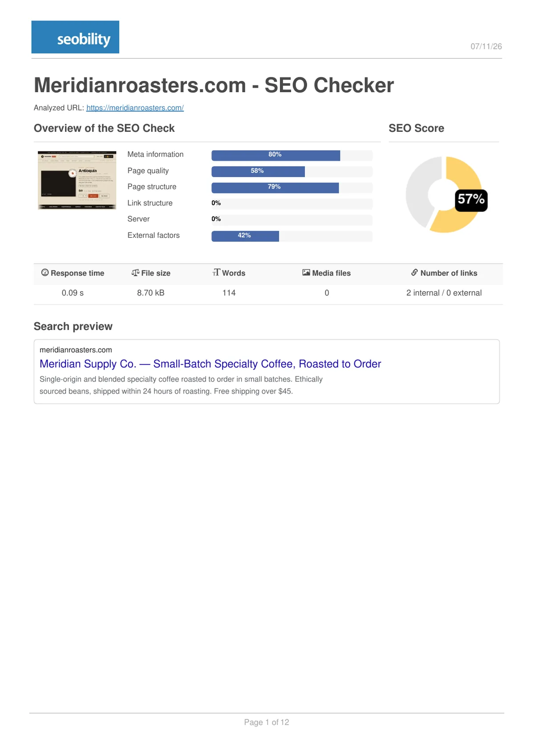Click the 'Meta information' label
This screenshot has width=534, height=756.
coord(155,154)
